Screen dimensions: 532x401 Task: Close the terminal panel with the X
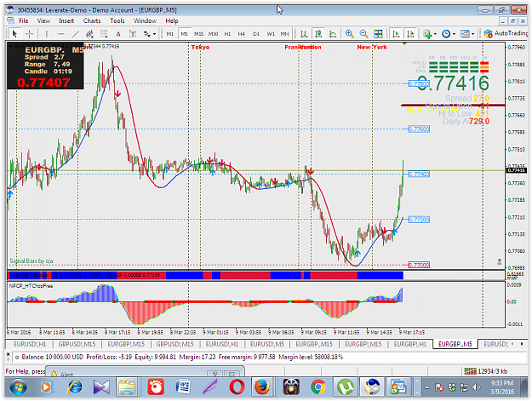click(x=9, y=354)
